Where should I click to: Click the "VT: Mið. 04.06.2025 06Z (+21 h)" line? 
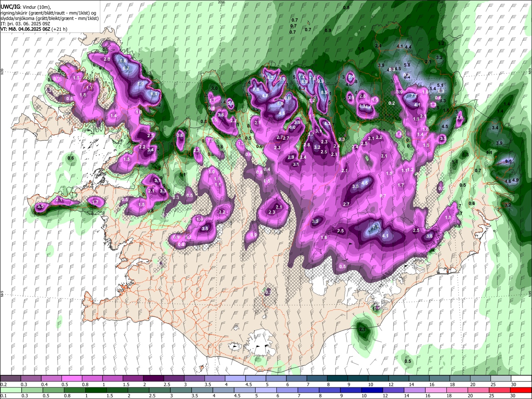[34, 29]
